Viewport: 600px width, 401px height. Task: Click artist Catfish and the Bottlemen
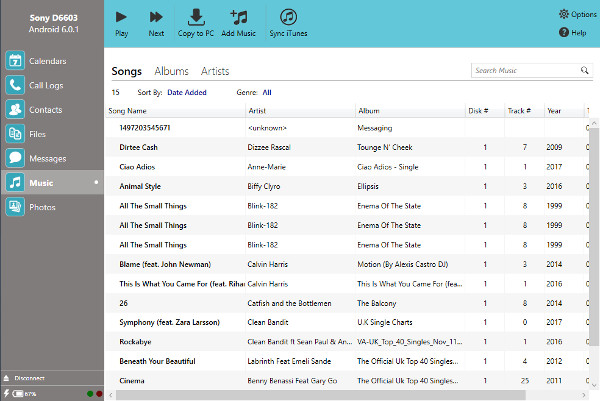(x=289, y=303)
